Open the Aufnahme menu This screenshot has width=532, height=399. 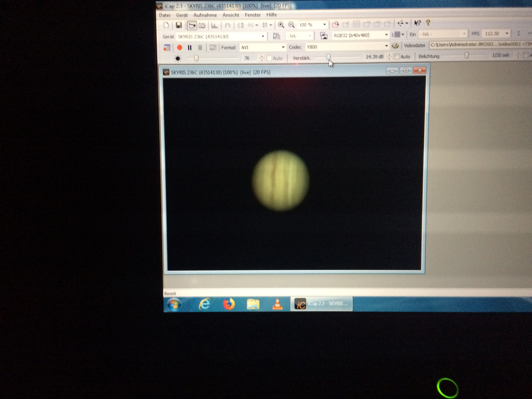(205, 15)
